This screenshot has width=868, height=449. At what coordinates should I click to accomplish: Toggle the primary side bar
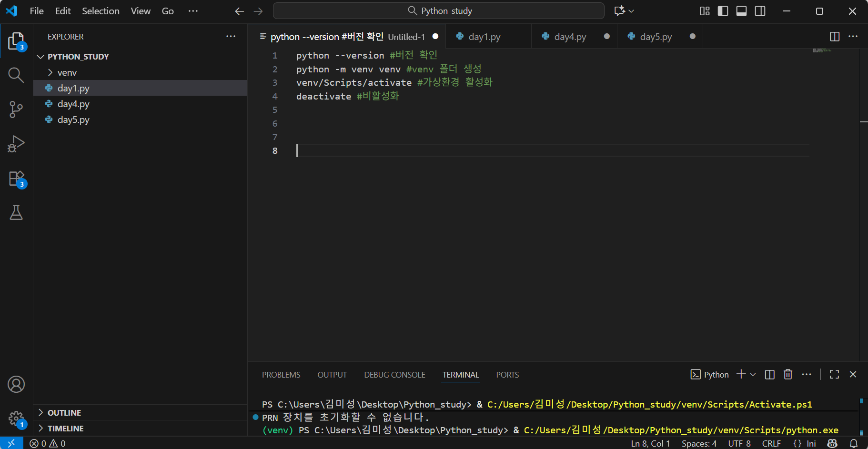click(723, 11)
